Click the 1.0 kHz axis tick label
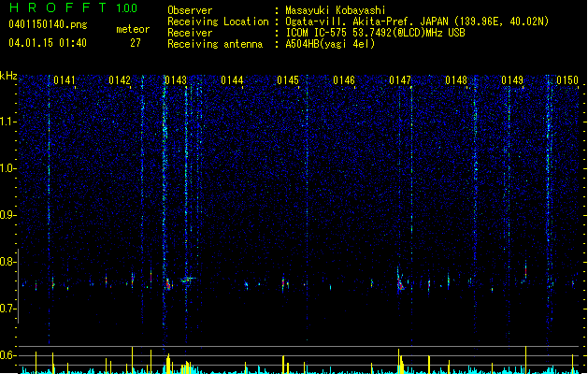Image resolution: width=588 pixels, height=374 pixels. [x=8, y=168]
